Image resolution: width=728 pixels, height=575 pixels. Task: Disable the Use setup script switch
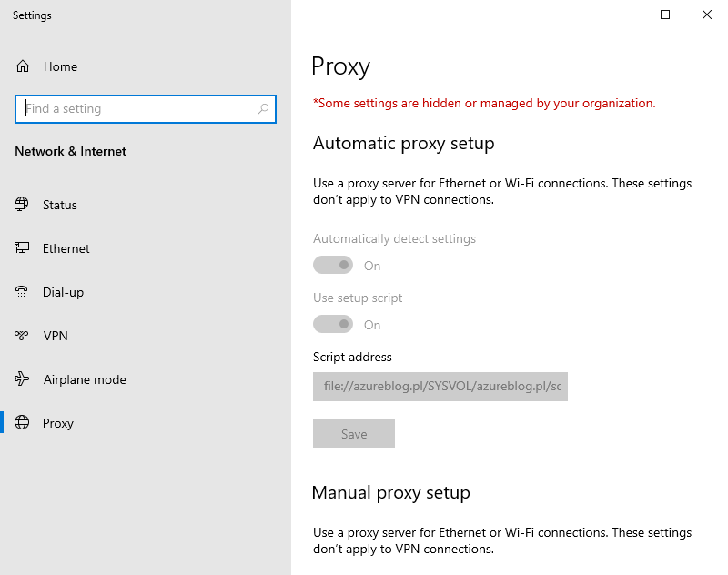coord(333,324)
